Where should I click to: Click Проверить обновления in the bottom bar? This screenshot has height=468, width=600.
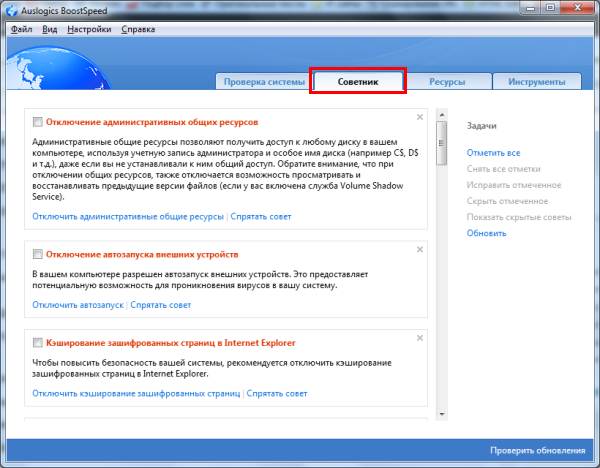coord(538,450)
